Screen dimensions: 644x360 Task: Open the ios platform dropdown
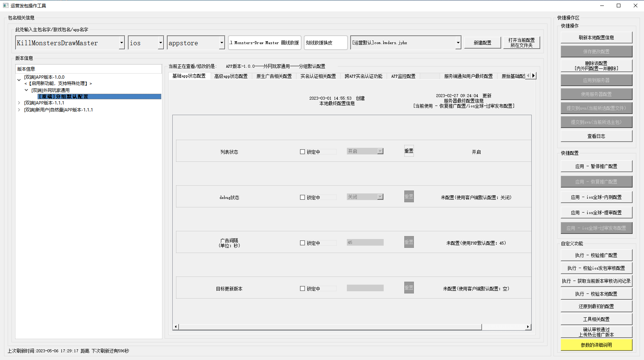(161, 43)
